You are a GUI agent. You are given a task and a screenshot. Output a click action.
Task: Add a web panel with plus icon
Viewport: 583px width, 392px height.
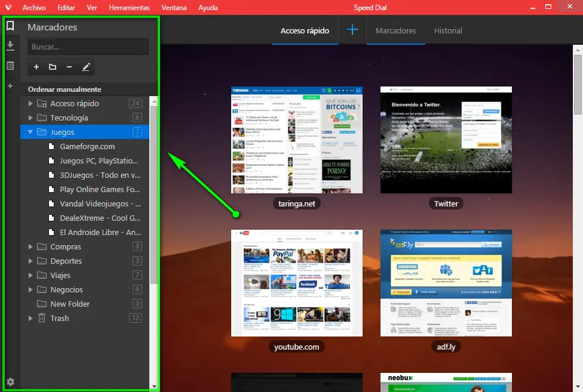pyautogui.click(x=10, y=86)
